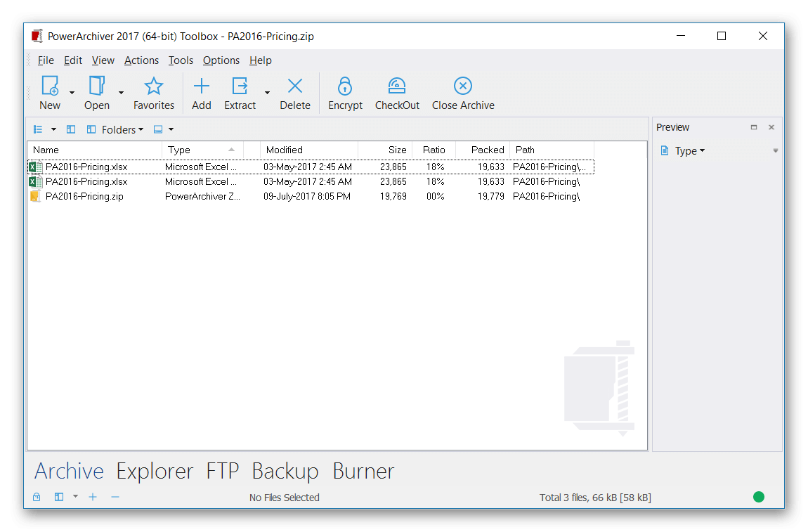Open Favorites star icon
The image size is (808, 532).
(x=153, y=86)
